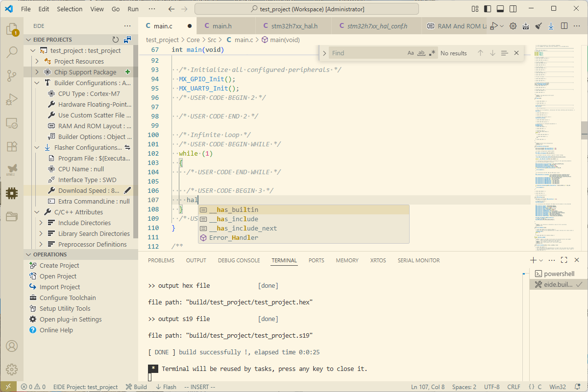Open the Accounts icon in activity bar

click(x=12, y=346)
